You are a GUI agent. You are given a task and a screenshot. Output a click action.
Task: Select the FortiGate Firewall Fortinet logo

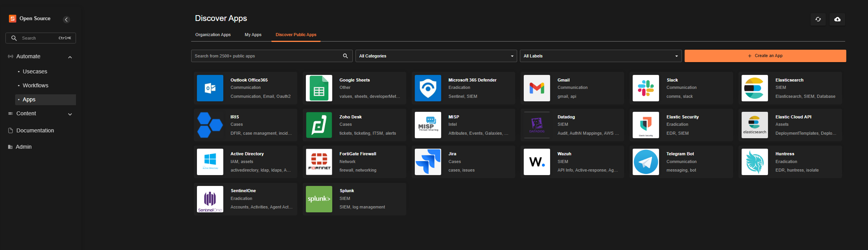pos(319,162)
